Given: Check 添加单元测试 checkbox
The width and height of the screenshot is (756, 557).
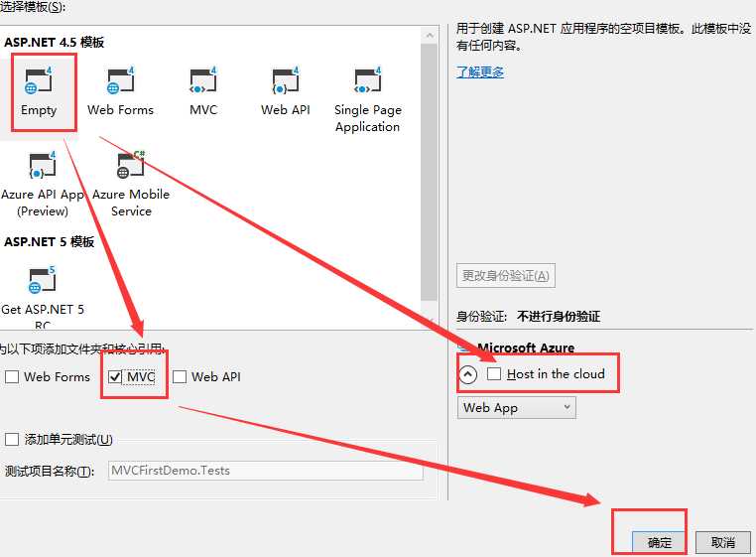Looking at the screenshot, I should click(x=12, y=439).
